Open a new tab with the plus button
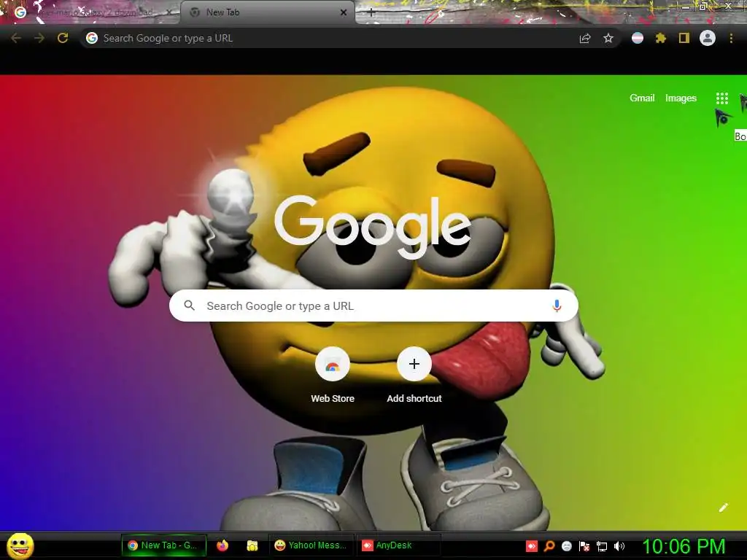This screenshot has width=747, height=560. (371, 13)
